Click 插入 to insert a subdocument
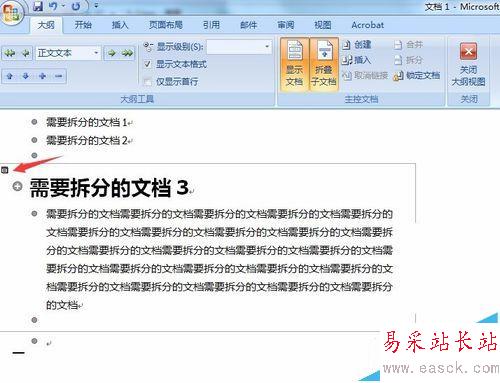500x383 pixels. tap(356, 60)
